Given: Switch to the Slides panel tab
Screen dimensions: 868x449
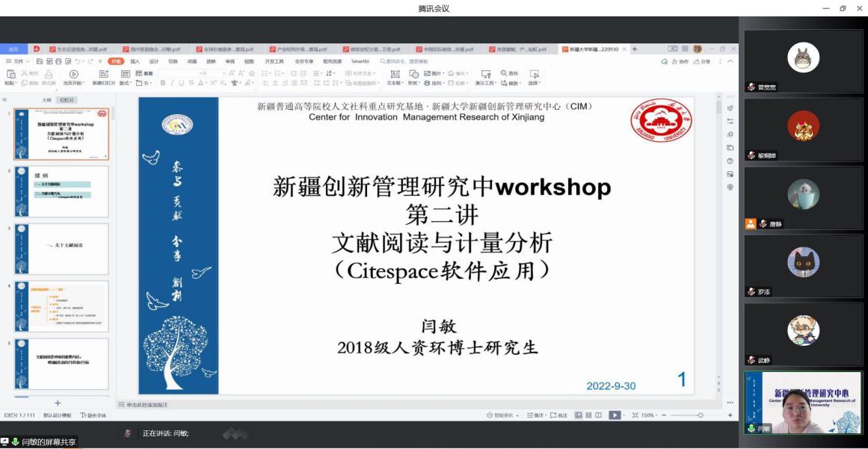Looking at the screenshot, I should tap(67, 100).
